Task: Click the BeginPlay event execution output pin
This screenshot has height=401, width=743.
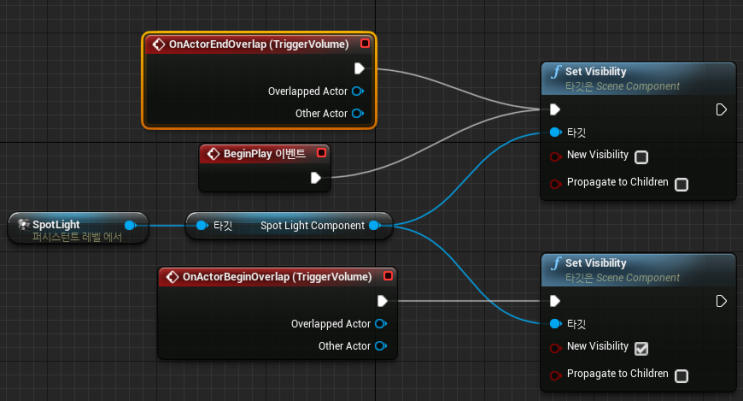Action: [x=316, y=178]
